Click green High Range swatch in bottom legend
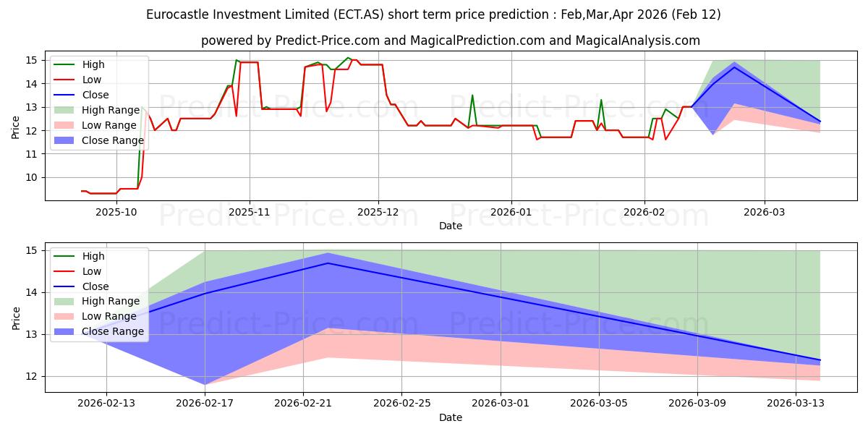This screenshot has height=434, width=868. coord(66,302)
